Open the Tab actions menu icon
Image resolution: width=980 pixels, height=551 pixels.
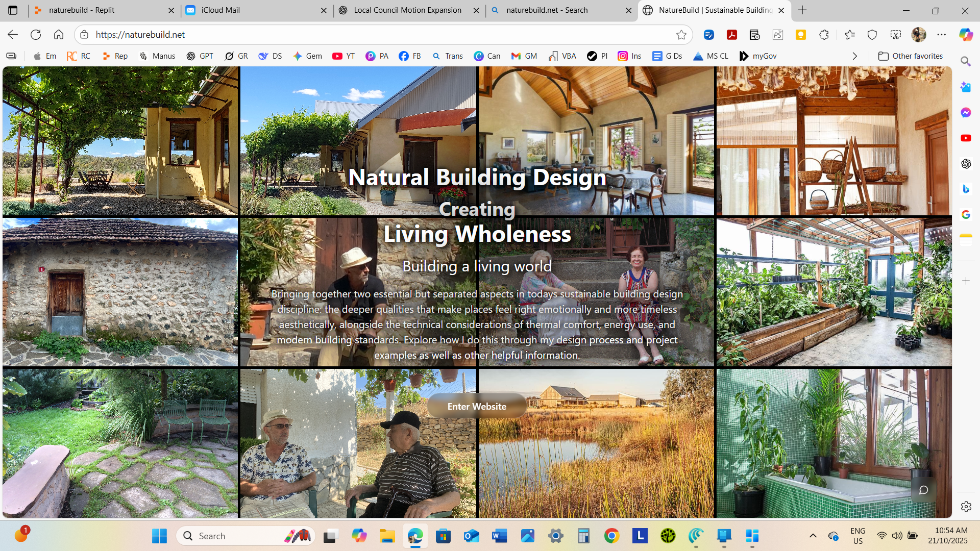(13, 10)
